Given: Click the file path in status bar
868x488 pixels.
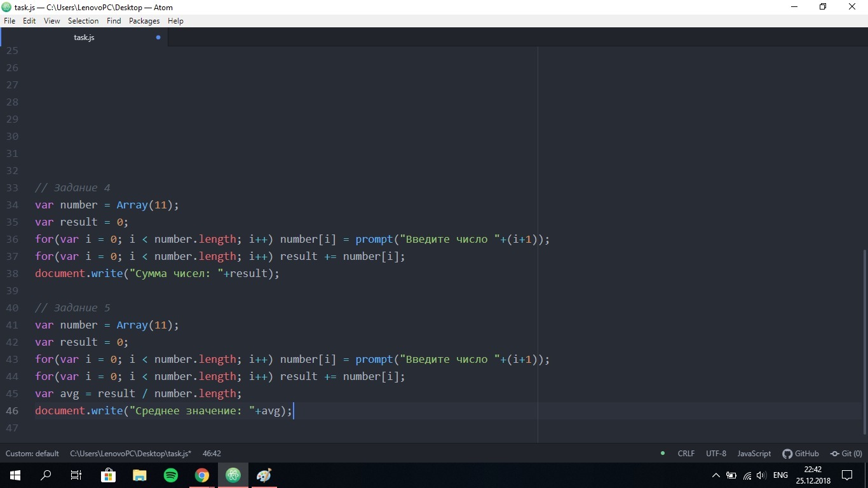Looking at the screenshot, I should point(130,454).
